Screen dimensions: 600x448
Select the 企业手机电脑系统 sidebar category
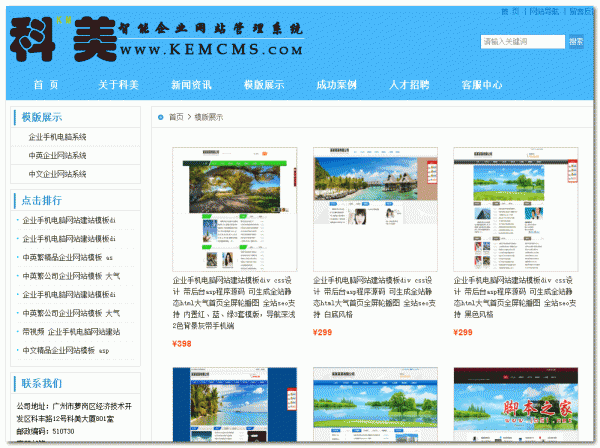pyautogui.click(x=57, y=137)
